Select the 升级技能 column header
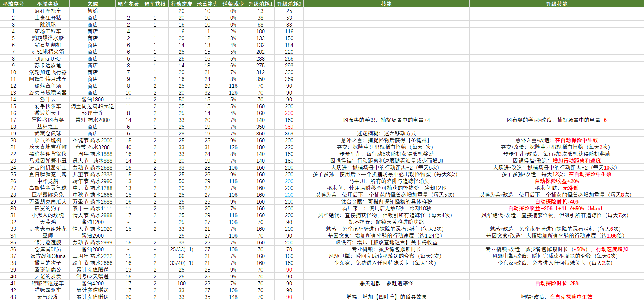644x300 pixels. (x=556, y=4)
